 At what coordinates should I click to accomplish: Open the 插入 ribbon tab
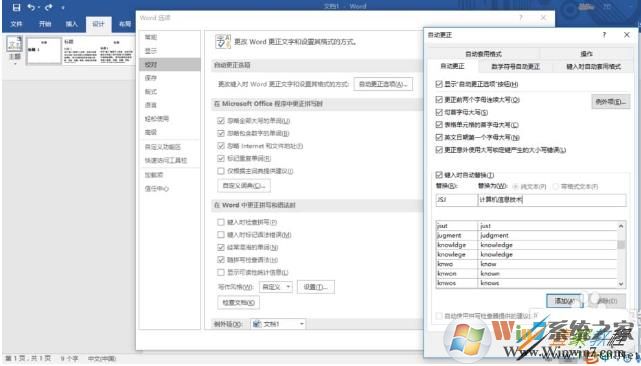(72, 24)
